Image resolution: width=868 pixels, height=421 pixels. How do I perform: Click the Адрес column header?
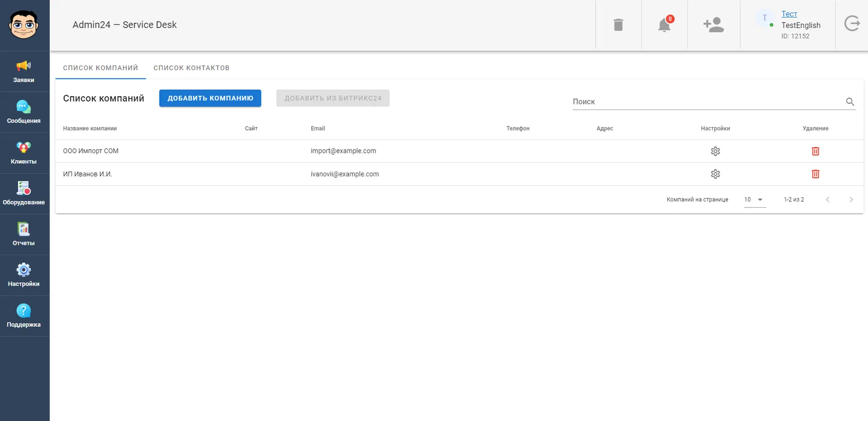pos(605,129)
